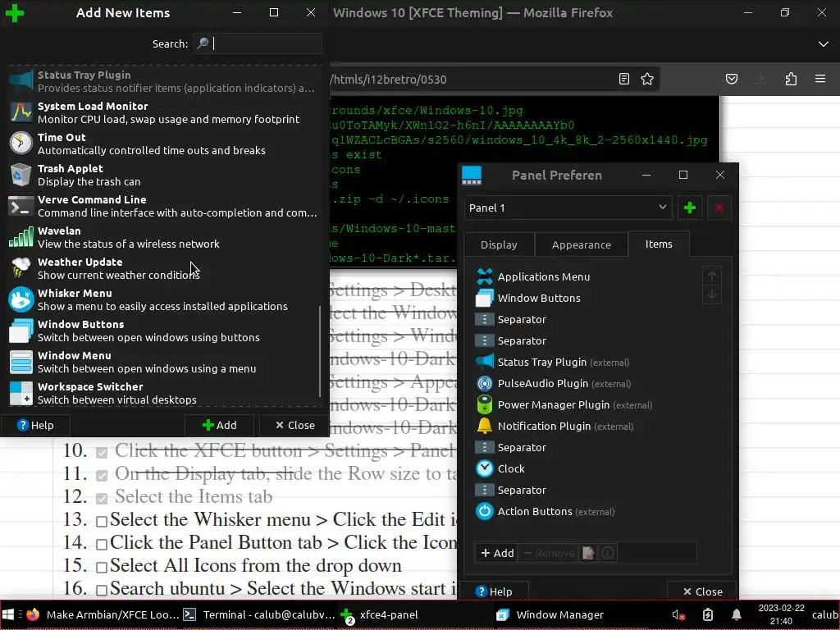This screenshot has width=840, height=630.
Task: Click the Windows start icon on taskbar
Action: point(8,614)
